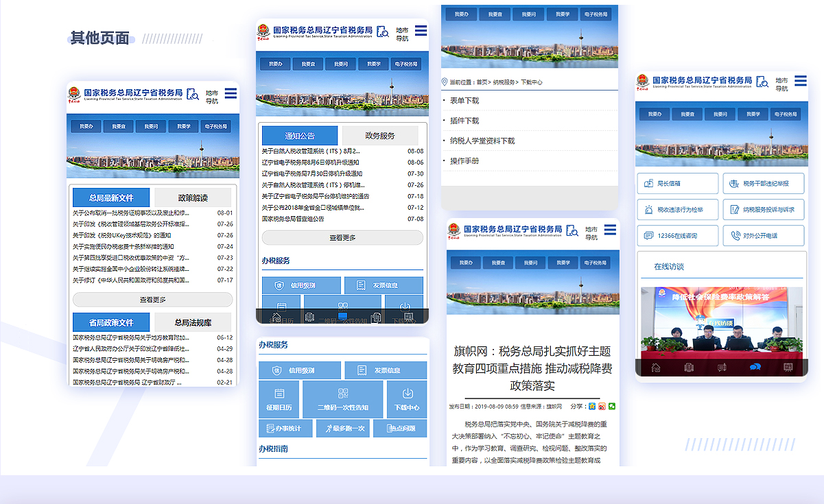The width and height of the screenshot is (824, 504).
Task: Open the 插件下载 link
Action: [x=464, y=121]
